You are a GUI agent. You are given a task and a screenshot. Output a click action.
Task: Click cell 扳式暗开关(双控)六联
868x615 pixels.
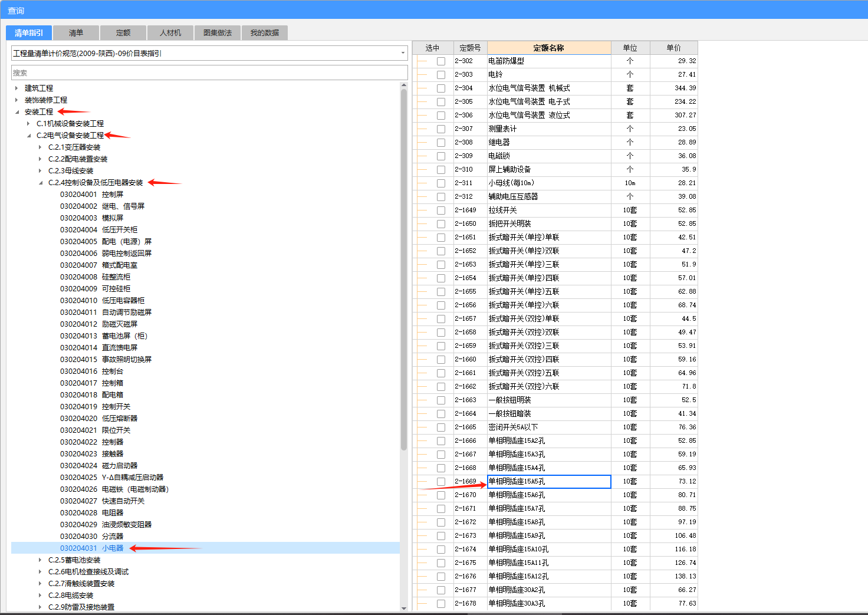549,386
